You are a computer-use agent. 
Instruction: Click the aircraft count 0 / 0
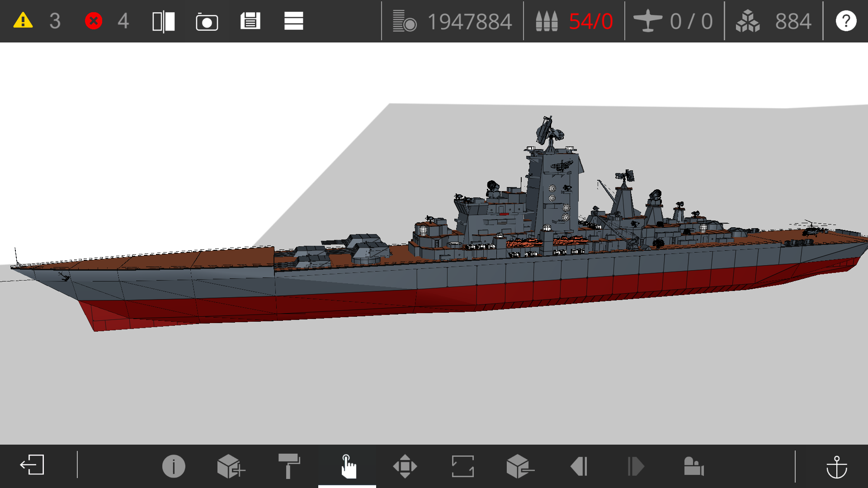691,21
